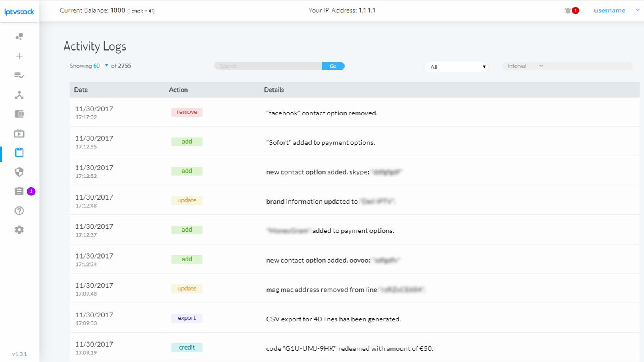Image resolution: width=644 pixels, height=362 pixels.
Task: Click the credit action tag
Action: click(187, 348)
